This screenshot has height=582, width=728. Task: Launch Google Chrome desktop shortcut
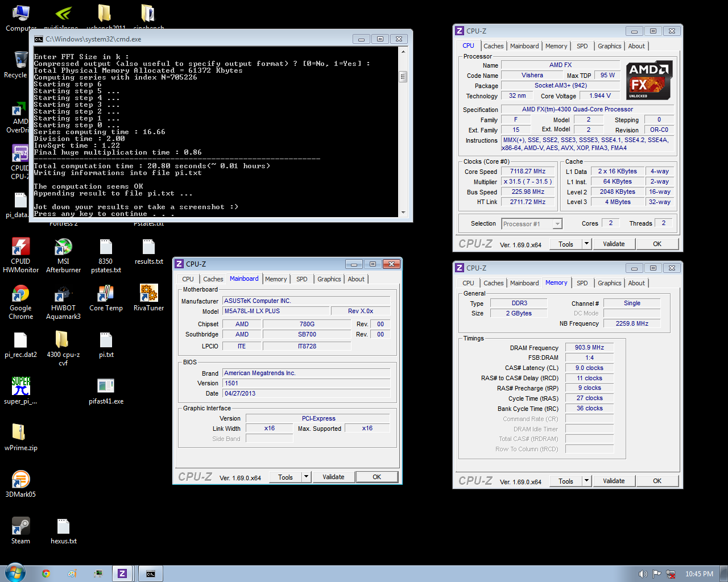[20, 302]
